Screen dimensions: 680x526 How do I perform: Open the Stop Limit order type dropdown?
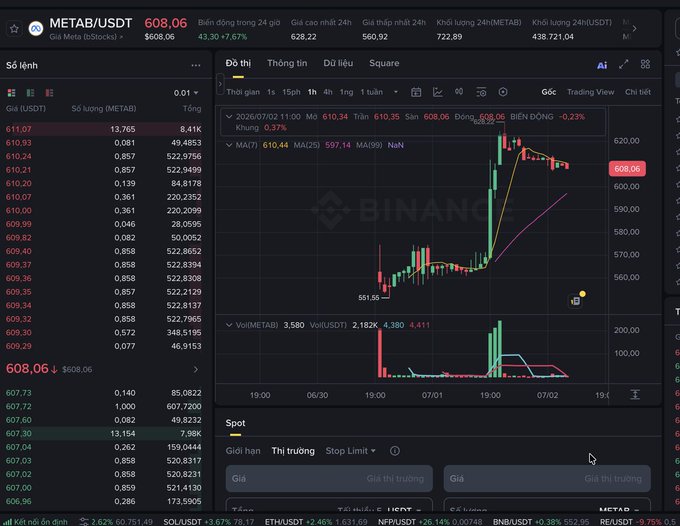point(350,451)
